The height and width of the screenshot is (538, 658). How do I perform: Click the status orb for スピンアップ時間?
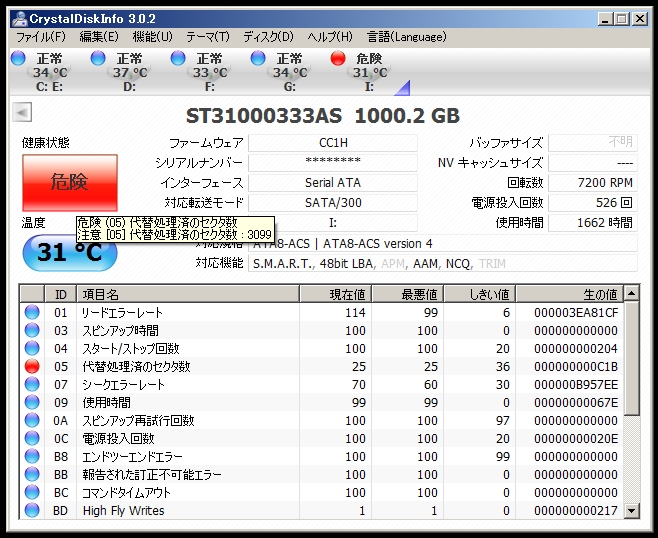[x=32, y=330]
